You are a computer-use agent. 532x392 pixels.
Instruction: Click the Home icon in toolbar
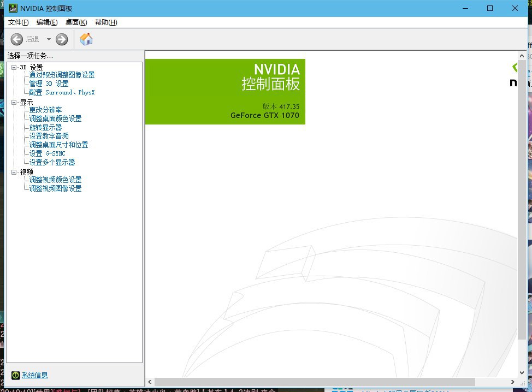point(86,39)
